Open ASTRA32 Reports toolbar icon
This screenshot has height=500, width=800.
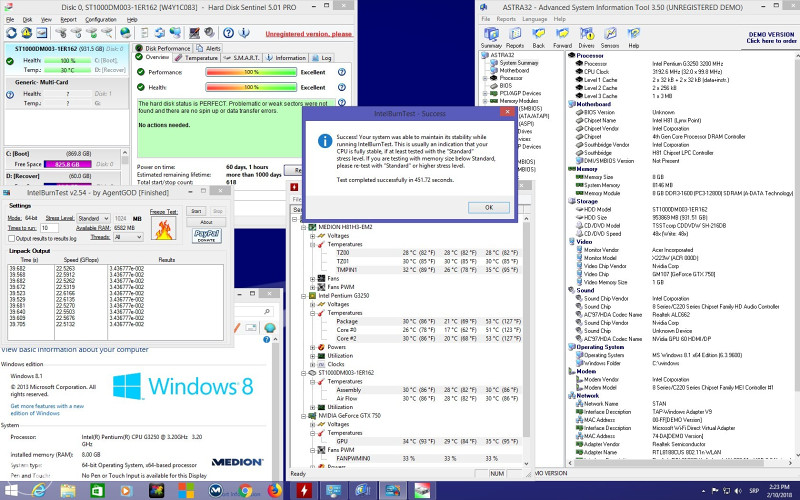coord(515,37)
